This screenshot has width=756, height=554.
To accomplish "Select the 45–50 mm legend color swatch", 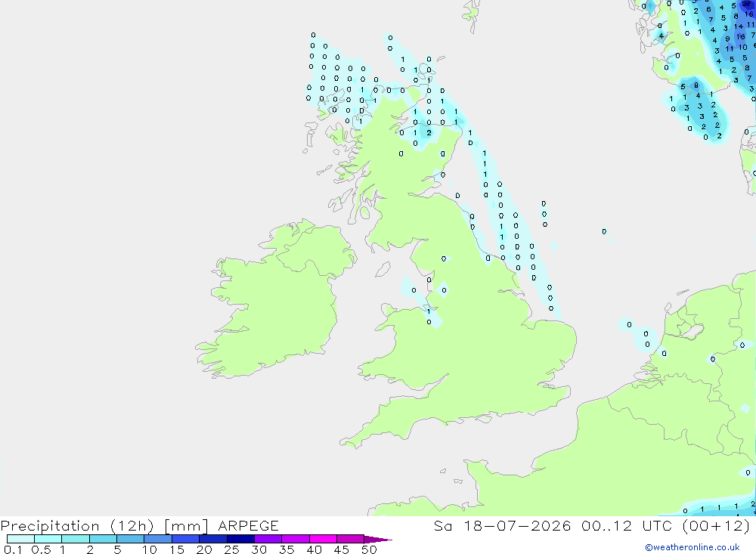I will point(351,539).
